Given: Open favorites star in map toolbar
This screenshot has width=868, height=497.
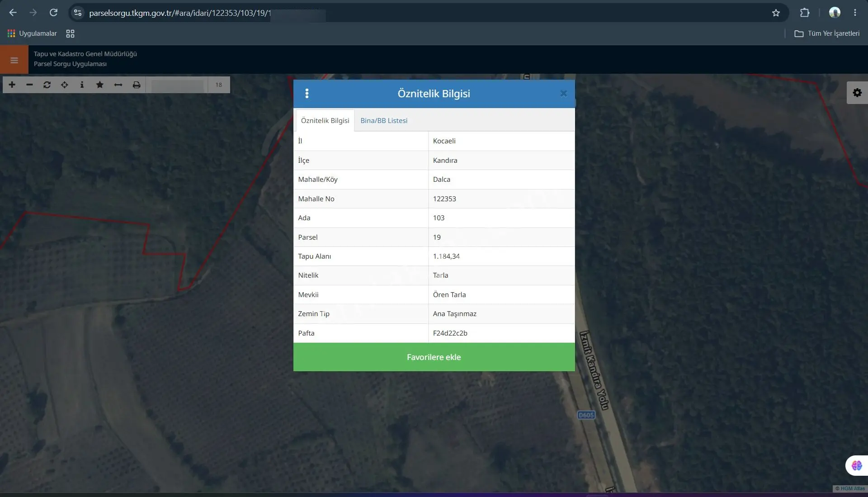Looking at the screenshot, I should point(100,85).
